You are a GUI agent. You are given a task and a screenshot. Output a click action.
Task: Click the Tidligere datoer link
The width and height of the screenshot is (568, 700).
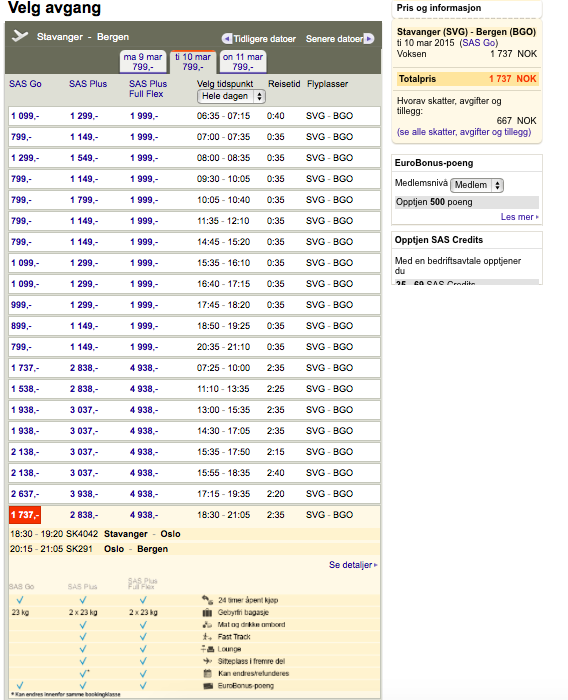[264, 39]
